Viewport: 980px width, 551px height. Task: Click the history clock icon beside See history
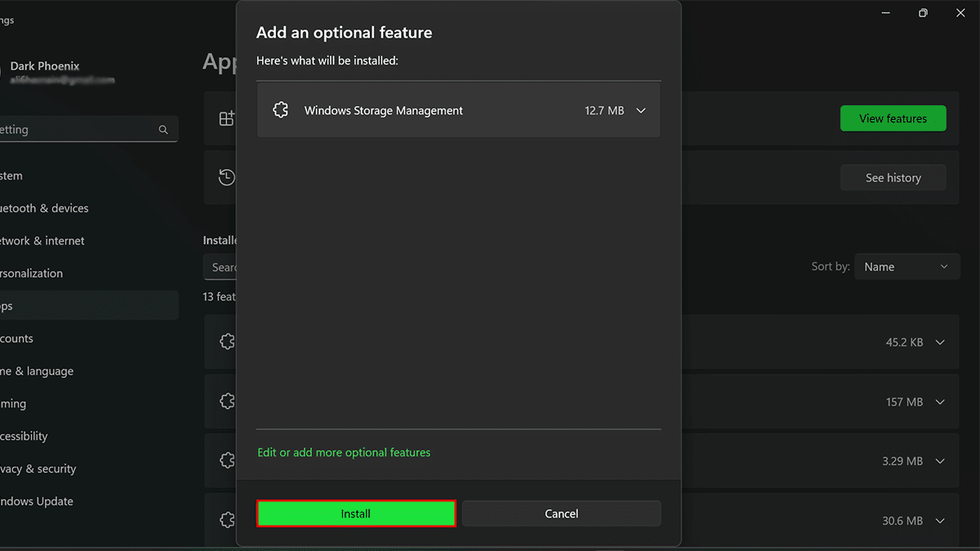tap(226, 177)
